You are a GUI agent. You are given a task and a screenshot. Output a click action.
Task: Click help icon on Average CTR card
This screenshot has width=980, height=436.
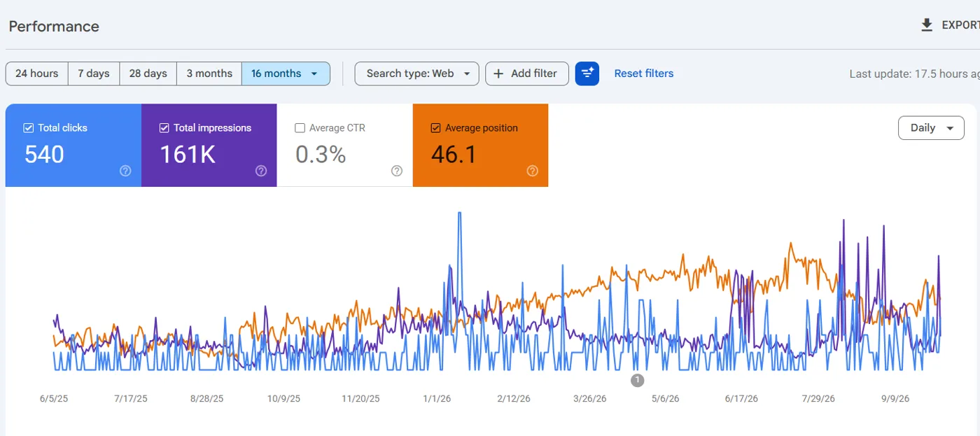(x=397, y=171)
